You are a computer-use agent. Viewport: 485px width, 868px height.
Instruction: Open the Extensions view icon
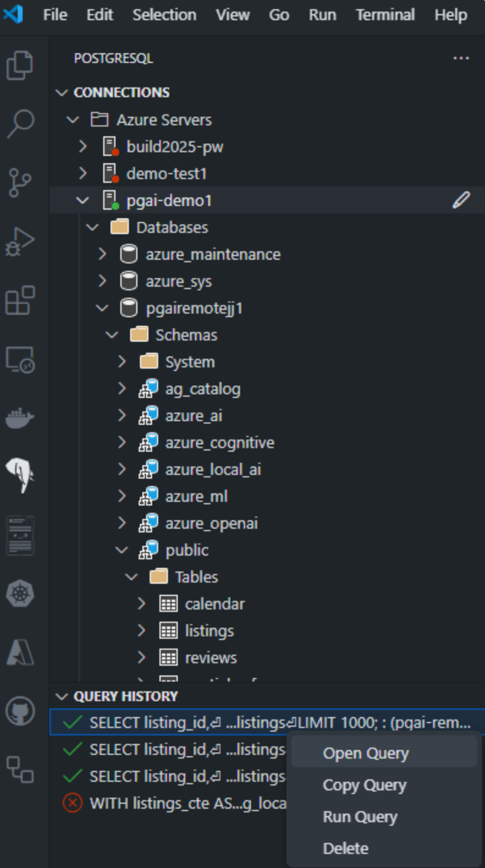[20, 300]
